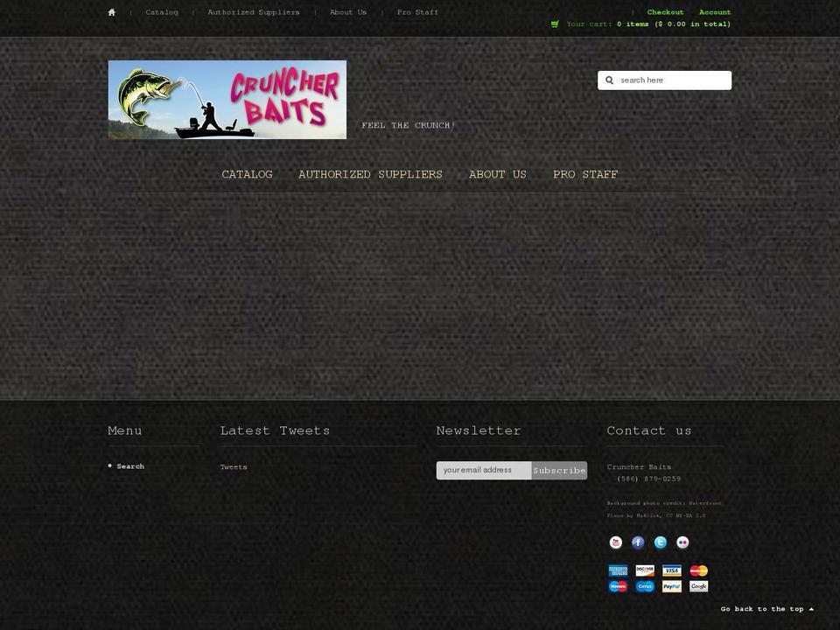Click the American Express payment icon
The height and width of the screenshot is (630, 840).
(x=619, y=570)
